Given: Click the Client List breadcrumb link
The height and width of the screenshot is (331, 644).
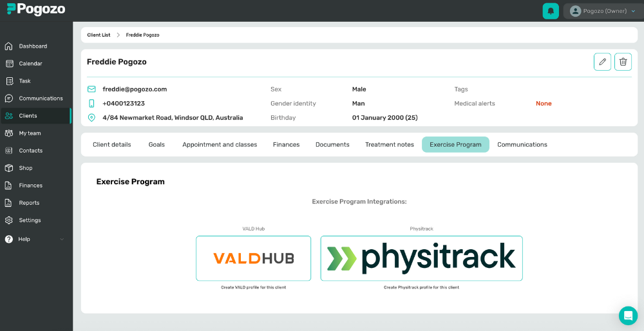Looking at the screenshot, I should click(x=99, y=35).
